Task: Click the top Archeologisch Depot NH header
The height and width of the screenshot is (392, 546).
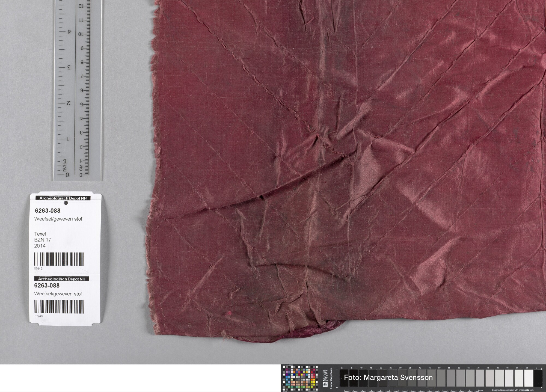Action: click(63, 198)
